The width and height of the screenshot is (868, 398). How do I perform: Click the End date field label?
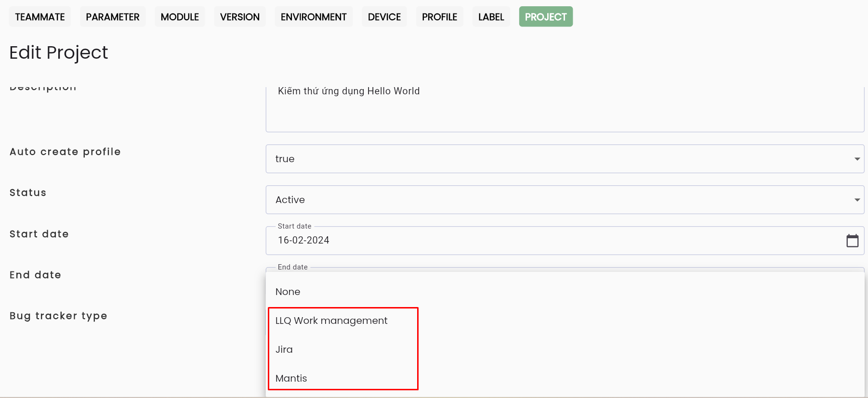tap(35, 275)
